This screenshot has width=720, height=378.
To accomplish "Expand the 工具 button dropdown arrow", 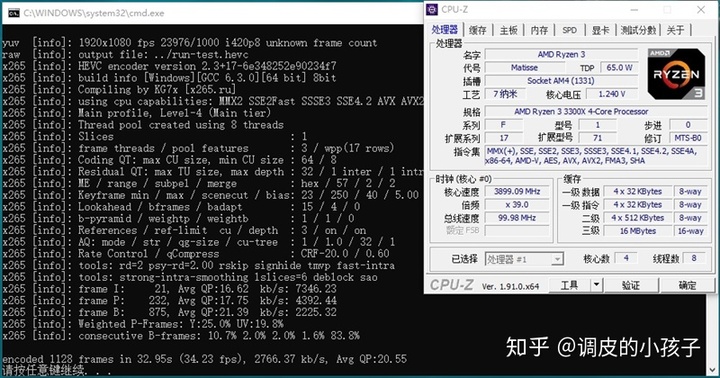I will (x=596, y=285).
